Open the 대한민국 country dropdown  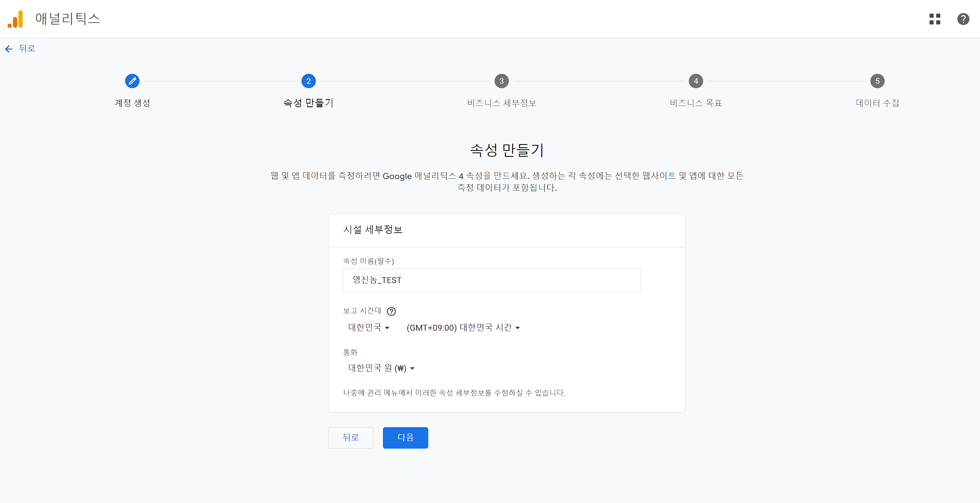tap(369, 328)
